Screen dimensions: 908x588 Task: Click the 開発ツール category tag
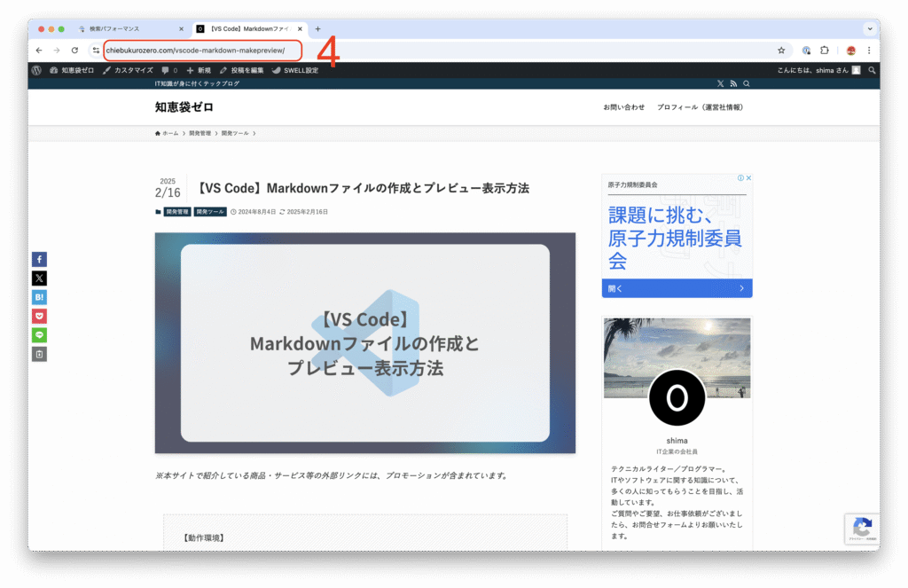tap(210, 212)
